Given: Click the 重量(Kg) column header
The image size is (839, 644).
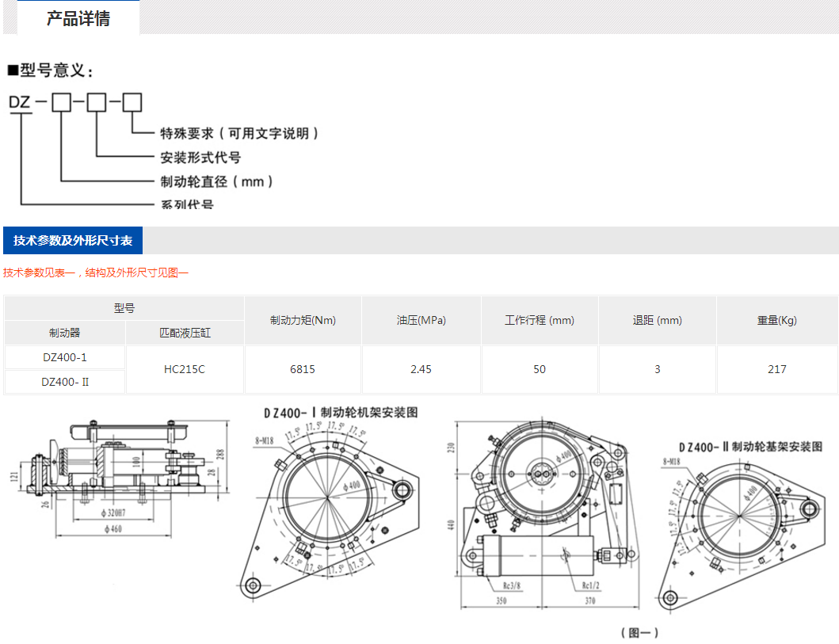Looking at the screenshot, I should pos(776,321).
